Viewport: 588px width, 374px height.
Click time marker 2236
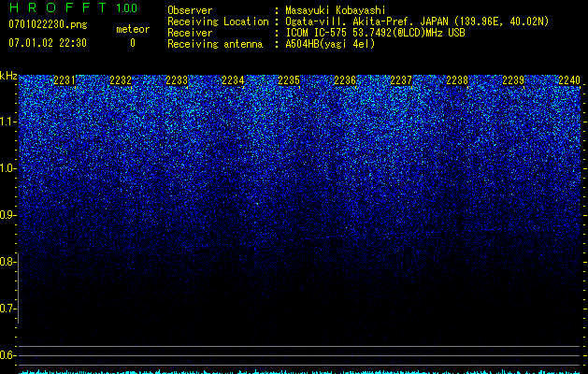click(345, 80)
